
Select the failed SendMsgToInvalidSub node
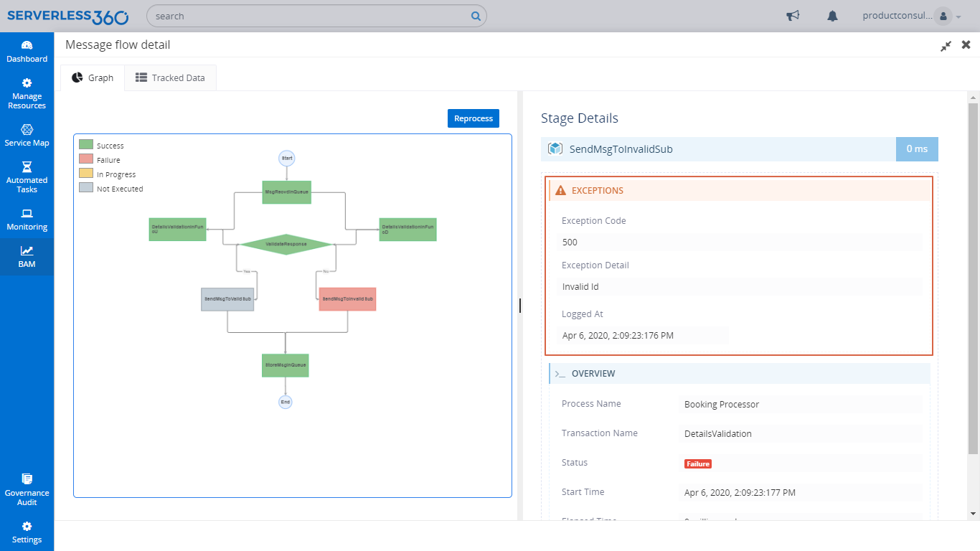click(x=347, y=298)
